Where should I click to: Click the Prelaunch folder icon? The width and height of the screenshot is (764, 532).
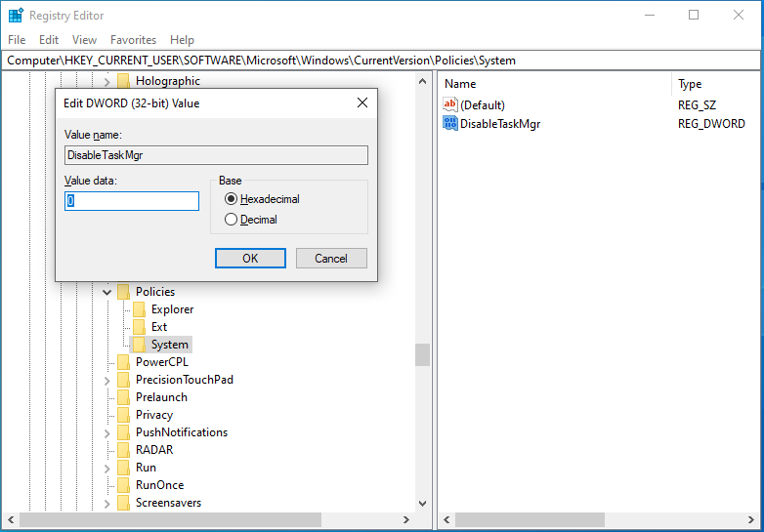pos(124,397)
